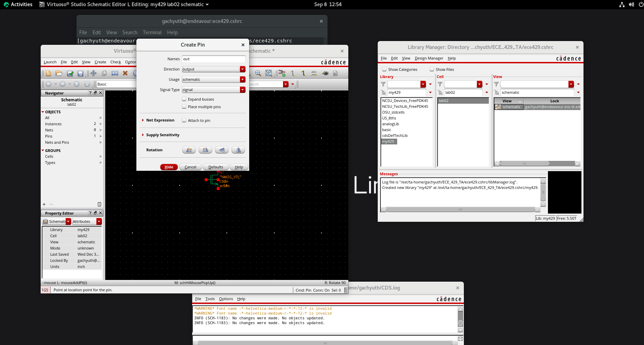Click the New file icon in schematic toolbar
Image resolution: width=644 pixels, height=345 pixels.
coord(48,73)
